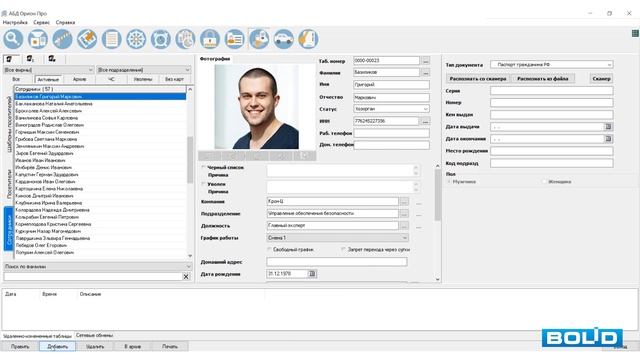Click the hand with clock toolbar icon
The image size is (640, 360).
coord(185,39)
